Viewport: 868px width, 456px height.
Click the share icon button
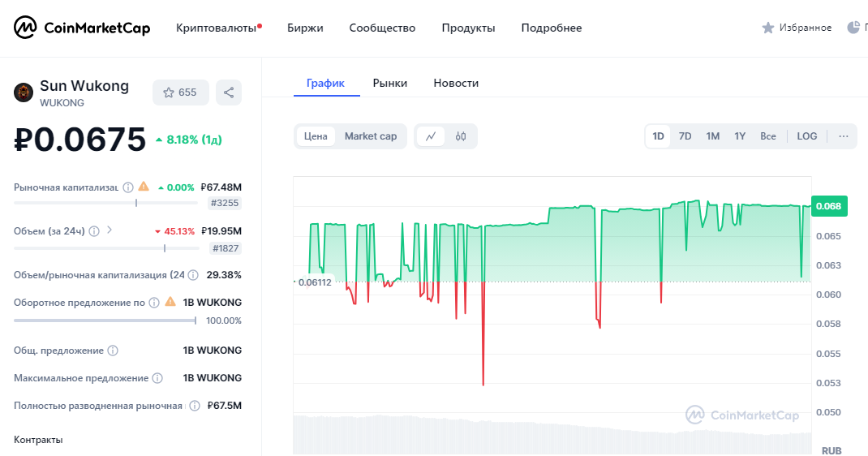click(x=229, y=92)
